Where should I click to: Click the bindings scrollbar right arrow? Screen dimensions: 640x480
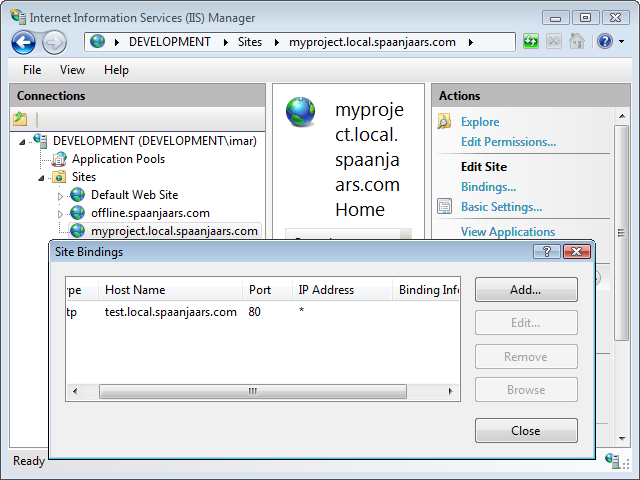[450, 391]
